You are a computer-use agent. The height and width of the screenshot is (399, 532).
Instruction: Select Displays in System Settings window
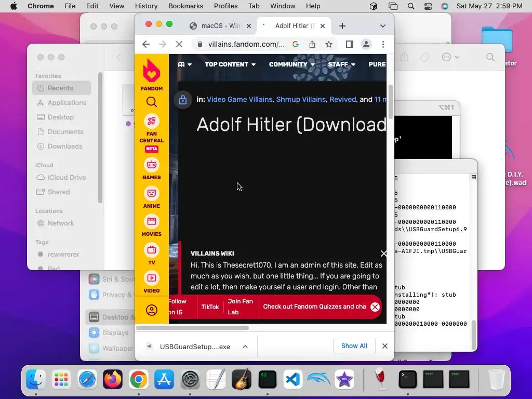tap(109, 332)
